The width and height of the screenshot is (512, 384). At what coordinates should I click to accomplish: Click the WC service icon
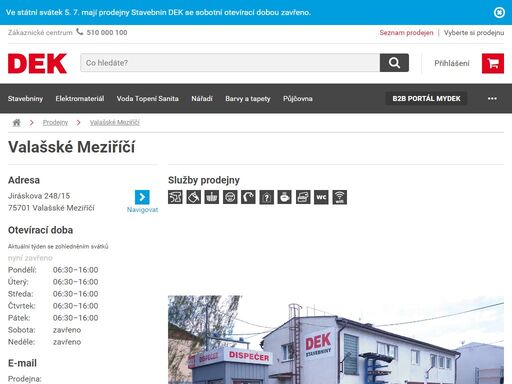coord(321,197)
